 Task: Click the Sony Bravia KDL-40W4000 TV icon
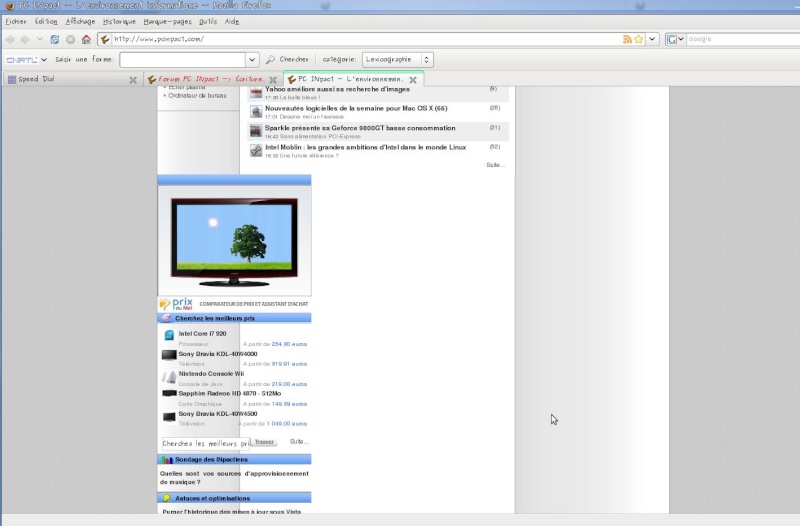click(x=169, y=355)
